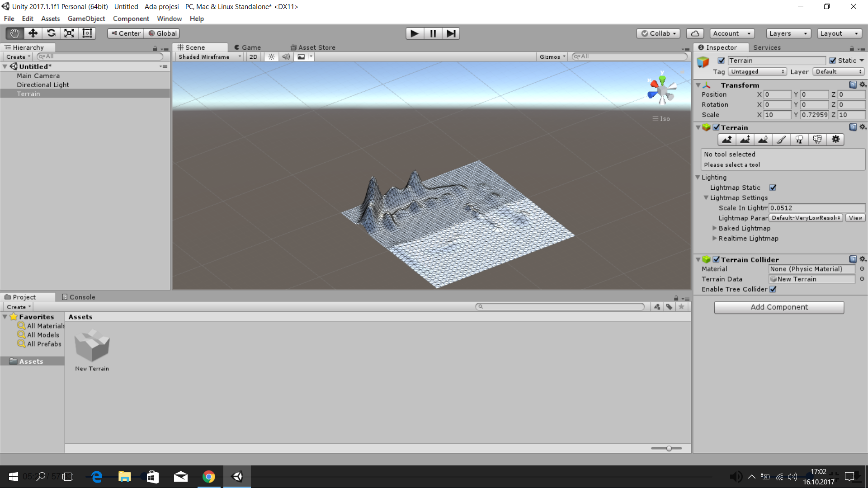
Task: Activate the Move transform tool
Action: [x=33, y=33]
